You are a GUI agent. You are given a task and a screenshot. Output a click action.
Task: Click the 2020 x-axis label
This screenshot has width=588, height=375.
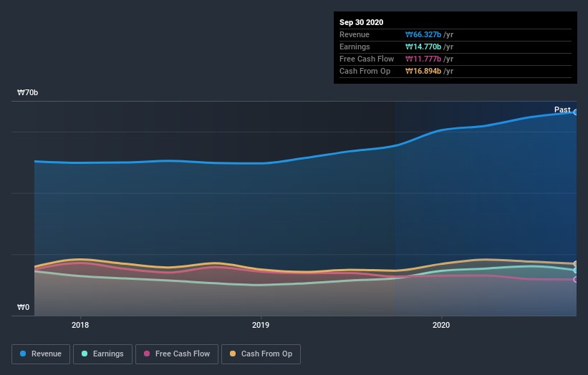click(441, 325)
